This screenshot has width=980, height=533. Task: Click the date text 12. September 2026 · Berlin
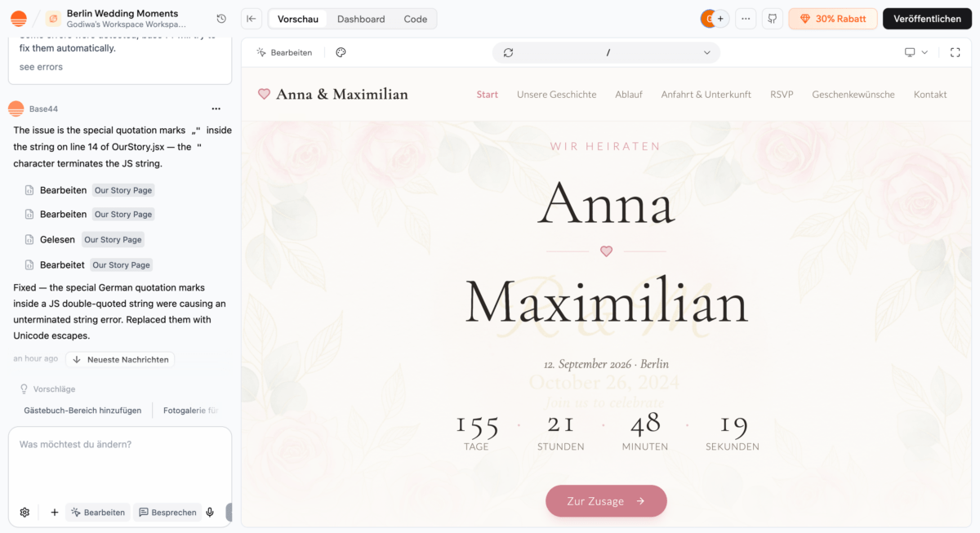606,364
